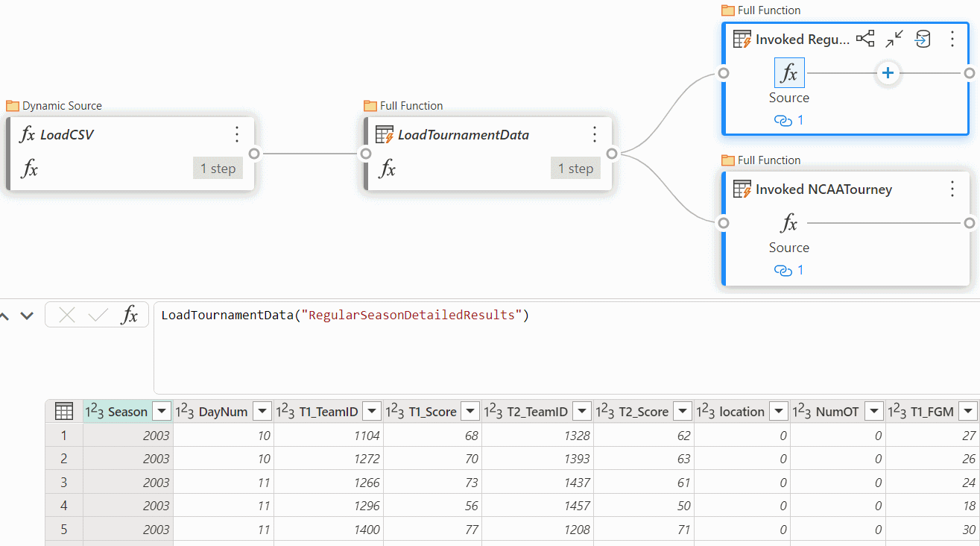Screen dimensions: 980x546
Task: Open options menu for LoadCSV query
Action: [x=237, y=134]
